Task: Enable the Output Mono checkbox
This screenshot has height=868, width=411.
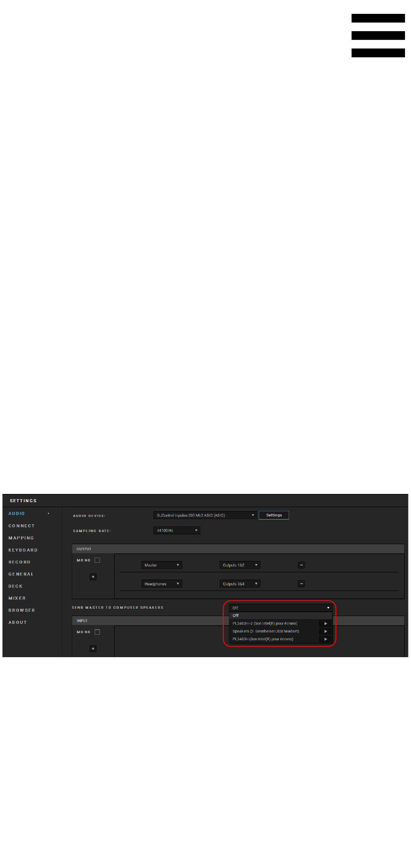Action: [x=97, y=560]
